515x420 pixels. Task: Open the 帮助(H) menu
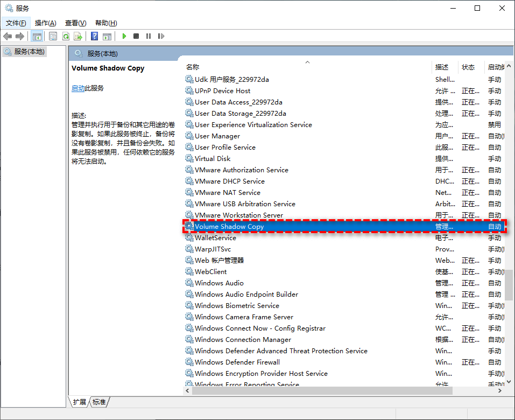[106, 23]
